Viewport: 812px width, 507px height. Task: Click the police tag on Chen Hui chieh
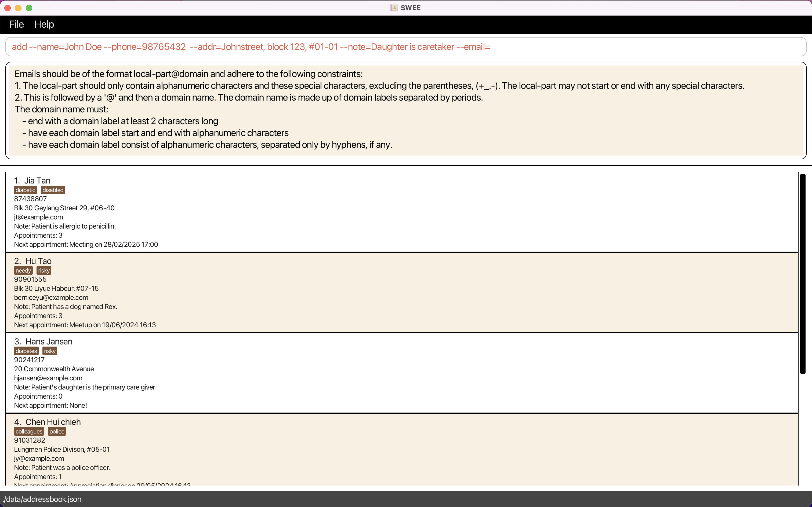pos(57,432)
